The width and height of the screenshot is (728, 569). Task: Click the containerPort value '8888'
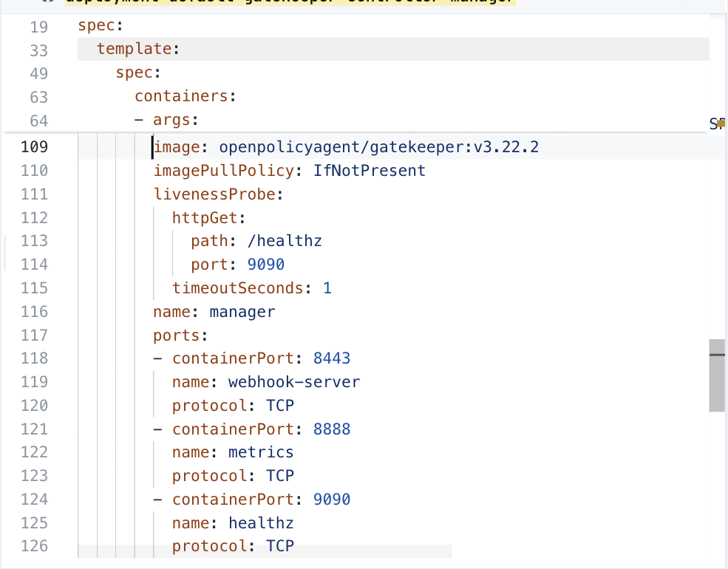point(332,429)
